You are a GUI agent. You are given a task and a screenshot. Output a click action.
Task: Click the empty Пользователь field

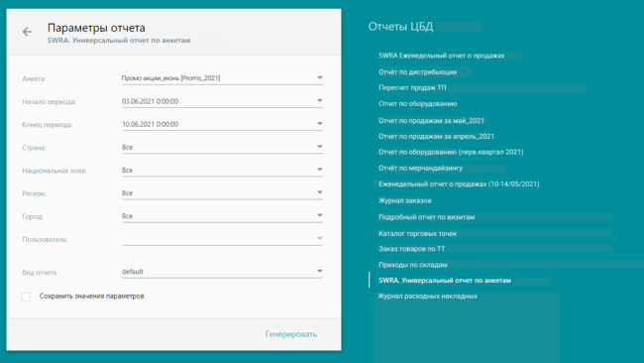tap(222, 239)
